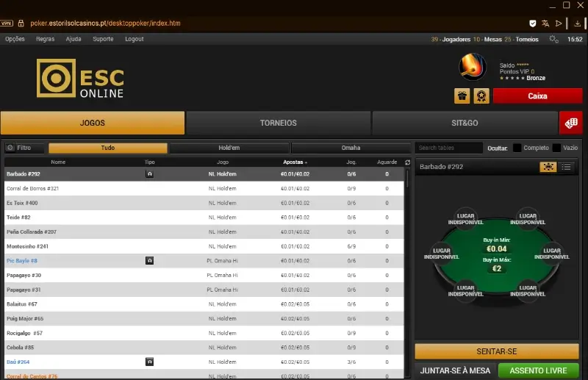Refresh the tables list
Image resolution: width=588 pixels, height=380 pixels.
408,162
